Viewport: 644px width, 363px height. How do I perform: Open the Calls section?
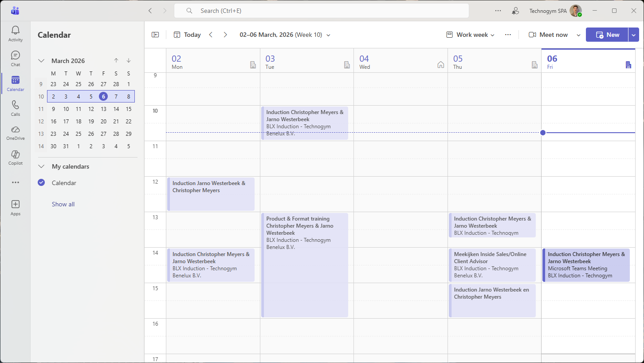click(x=16, y=108)
